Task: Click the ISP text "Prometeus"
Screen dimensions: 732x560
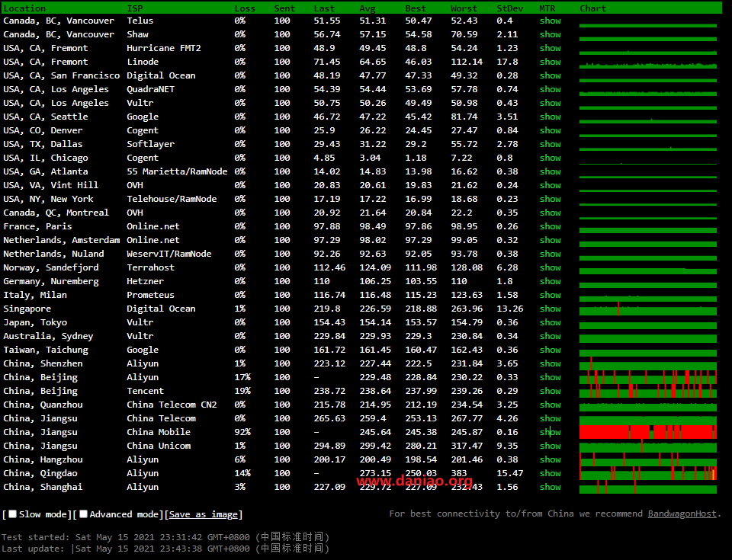Action: click(x=150, y=295)
